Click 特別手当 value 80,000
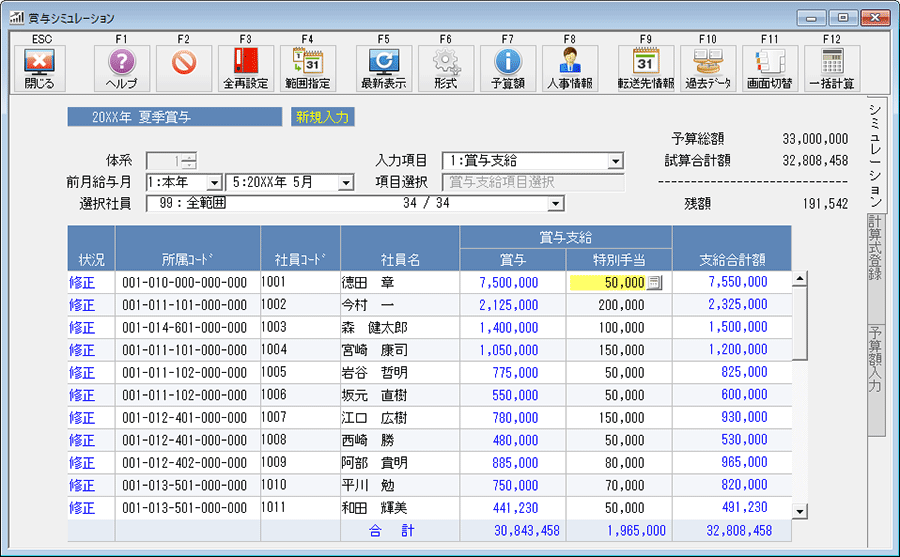This screenshot has height=557, width=900. [624, 463]
